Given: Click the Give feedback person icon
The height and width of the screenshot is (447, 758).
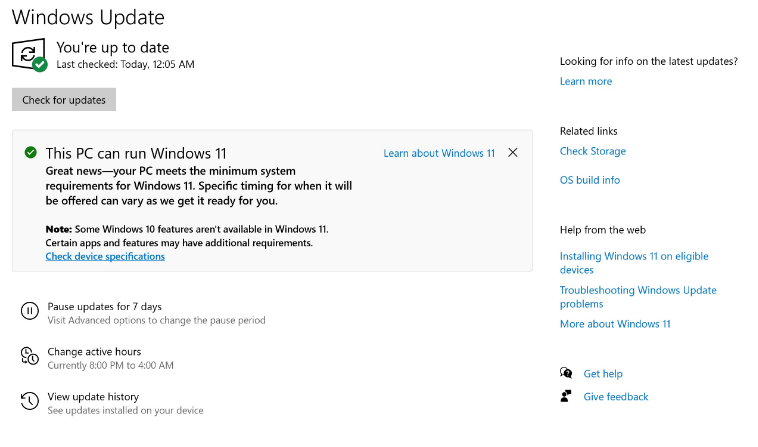Looking at the screenshot, I should tap(567, 396).
